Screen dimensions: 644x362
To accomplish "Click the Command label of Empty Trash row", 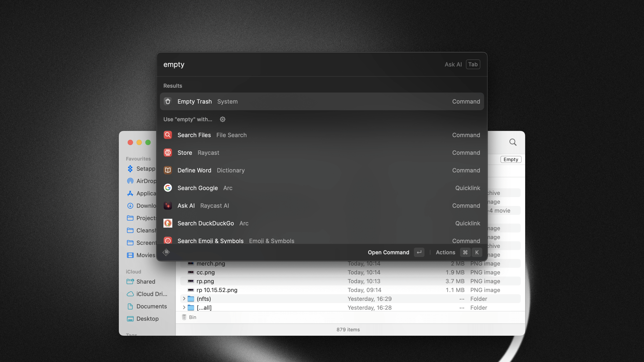I will (x=466, y=101).
